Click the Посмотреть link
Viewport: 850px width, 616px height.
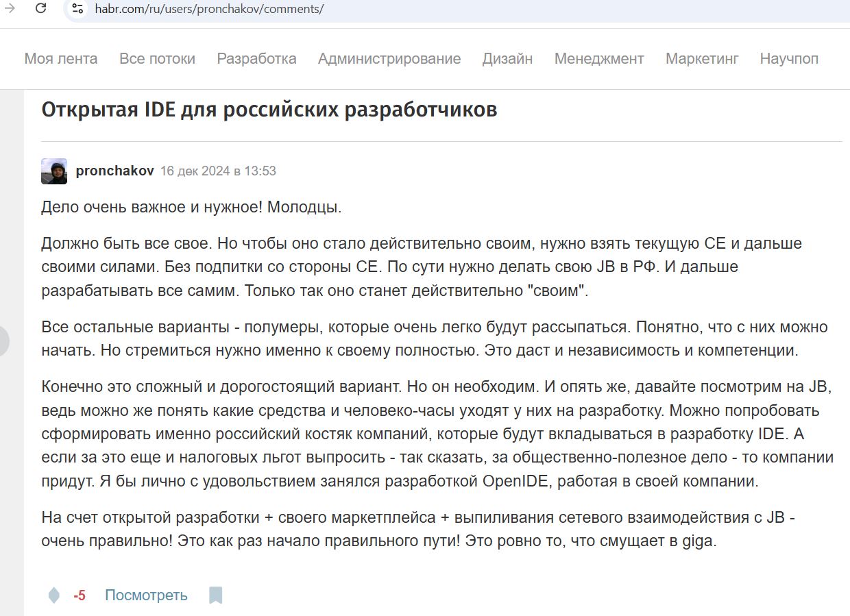click(146, 595)
